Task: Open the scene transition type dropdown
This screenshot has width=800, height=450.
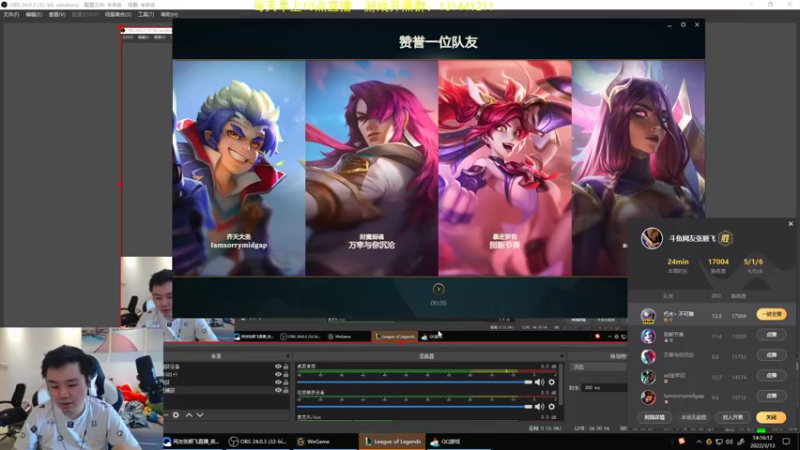Action: (599, 367)
